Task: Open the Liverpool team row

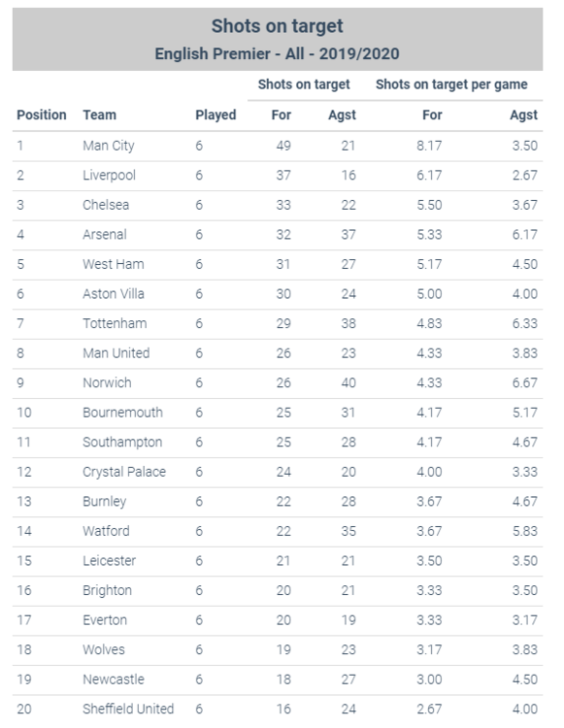Action: pyautogui.click(x=278, y=176)
